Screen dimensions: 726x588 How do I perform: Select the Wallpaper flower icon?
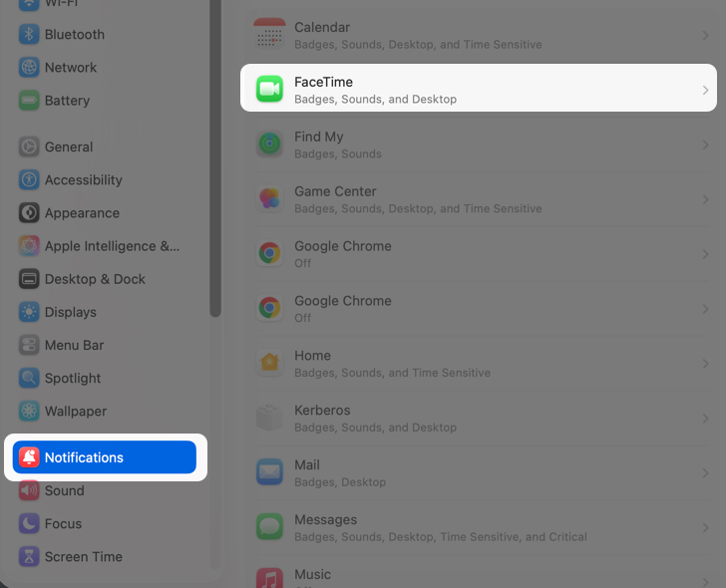tap(29, 412)
